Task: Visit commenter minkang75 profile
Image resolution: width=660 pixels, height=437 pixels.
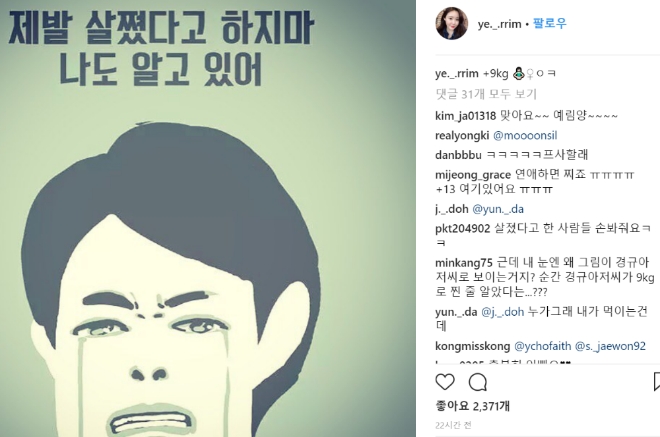Action: (464, 263)
